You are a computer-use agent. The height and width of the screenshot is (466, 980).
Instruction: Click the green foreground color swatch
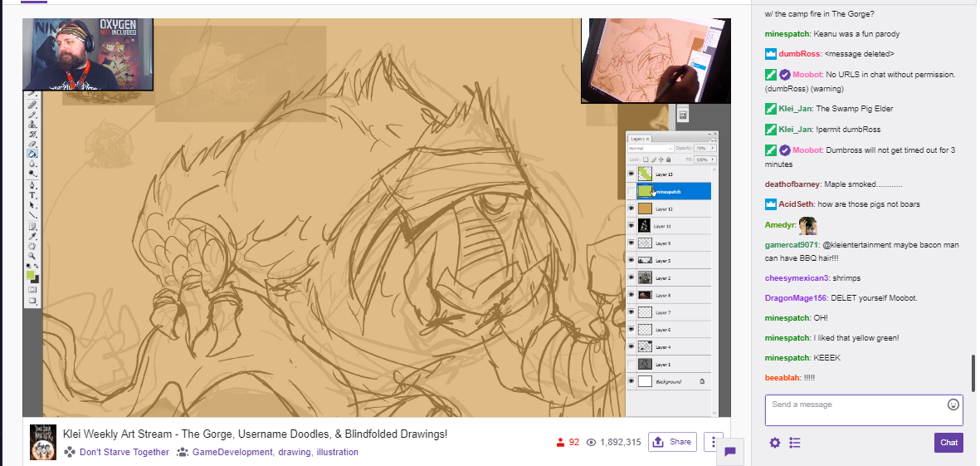click(30, 274)
